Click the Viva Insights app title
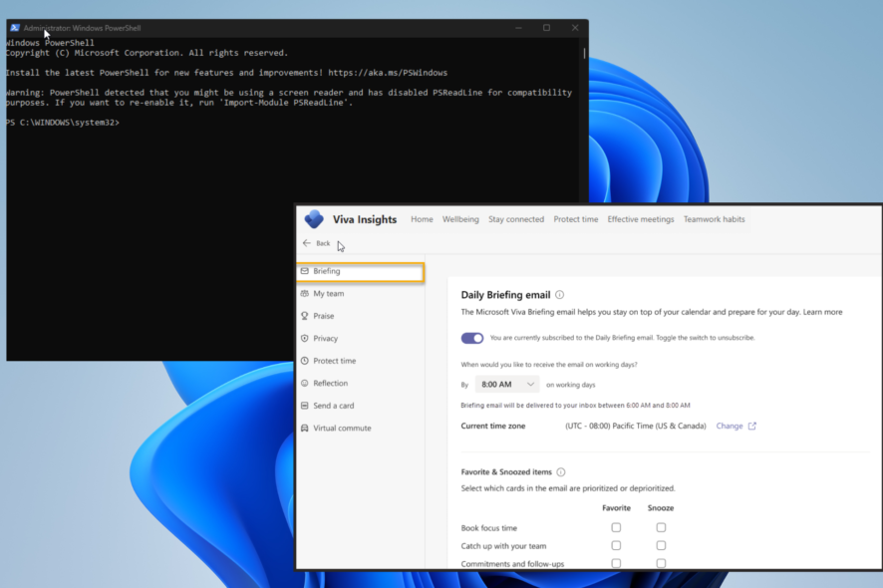Image resolution: width=883 pixels, height=588 pixels. (365, 219)
